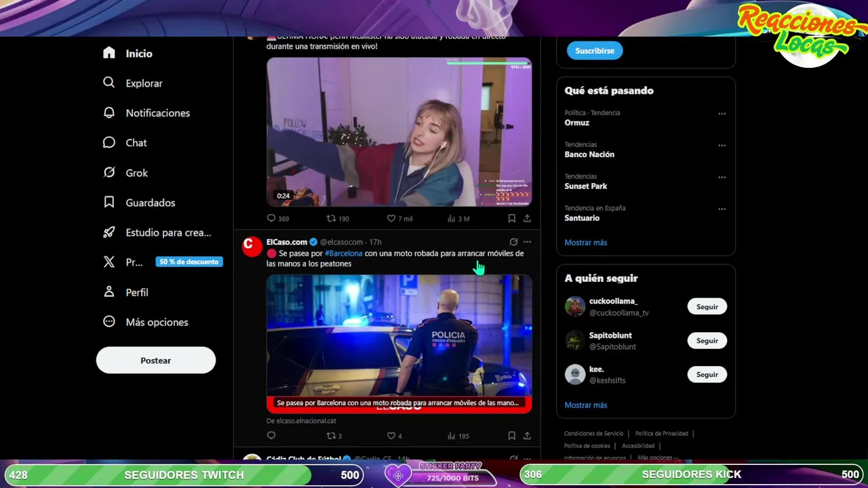
Task: Open Política de Privacidad link
Action: point(661,434)
